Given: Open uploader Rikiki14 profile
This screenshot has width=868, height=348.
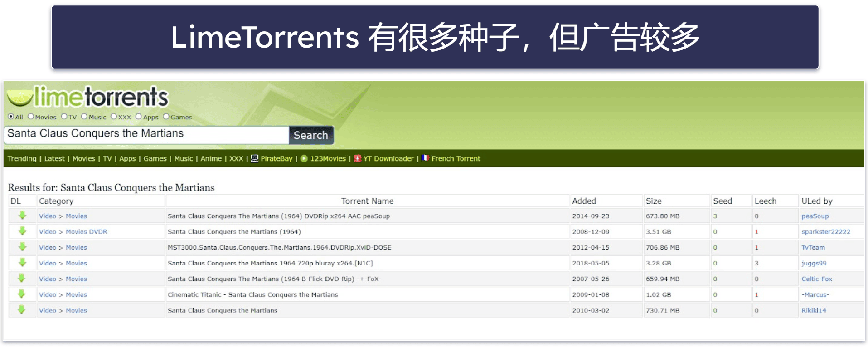Looking at the screenshot, I should tap(813, 310).
